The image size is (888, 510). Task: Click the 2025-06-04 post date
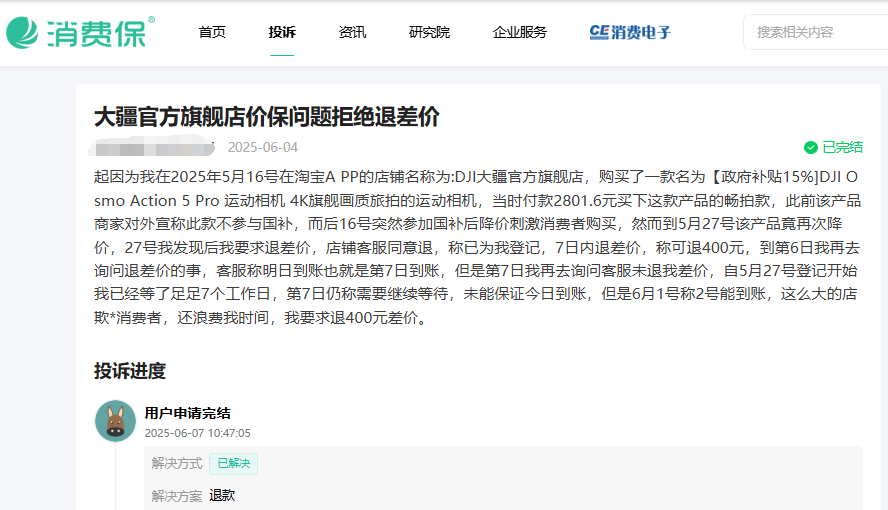pos(263,148)
